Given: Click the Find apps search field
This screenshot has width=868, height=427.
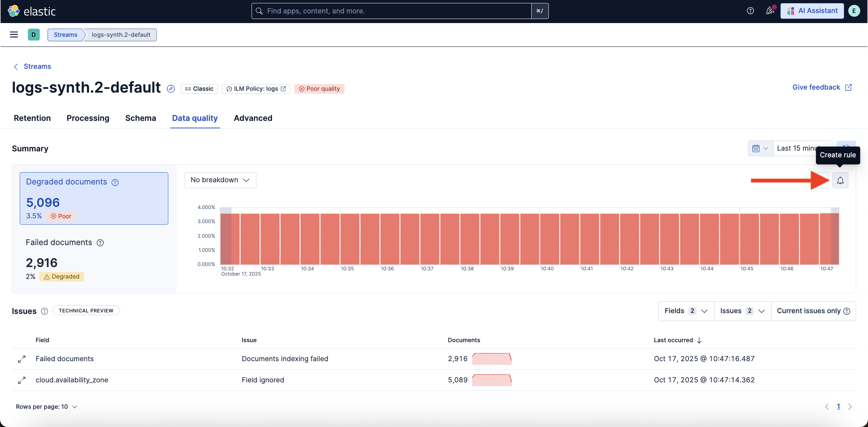Looking at the screenshot, I should [x=392, y=11].
